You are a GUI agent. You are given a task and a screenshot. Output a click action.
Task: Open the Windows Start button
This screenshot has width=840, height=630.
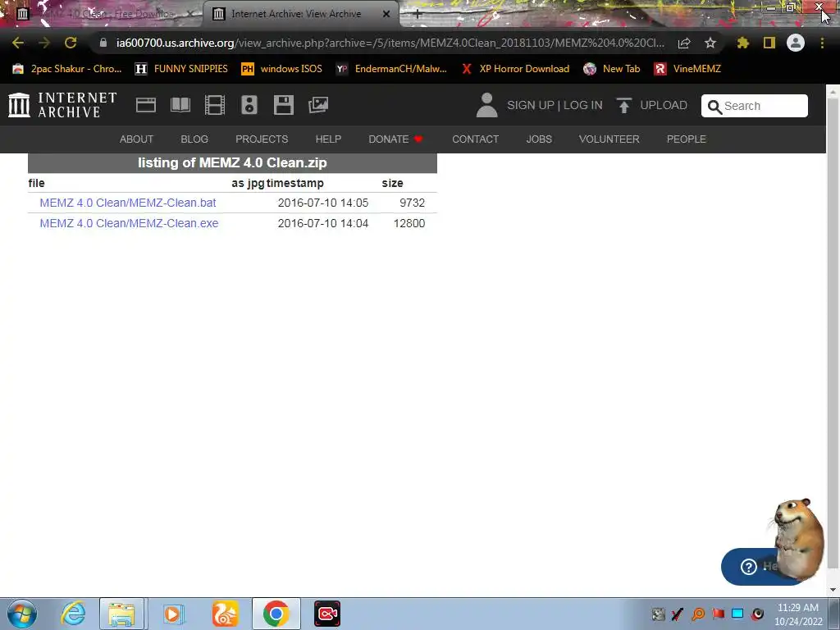[21, 614]
